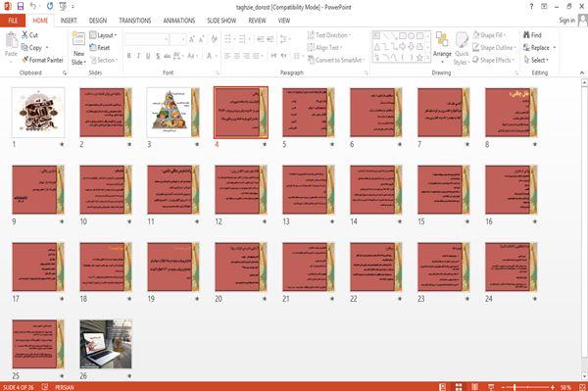
Task: Expand the Layout dropdown
Action: 103,35
